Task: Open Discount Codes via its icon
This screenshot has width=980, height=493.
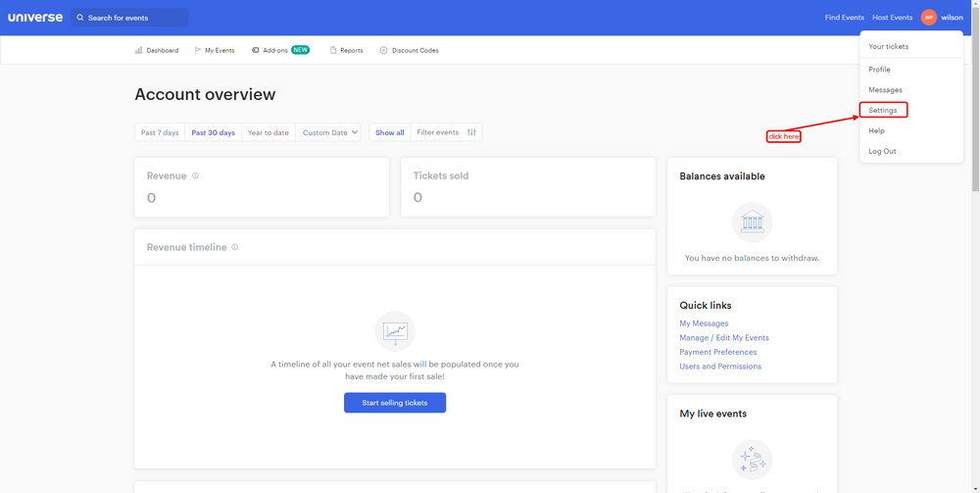Action: click(383, 50)
